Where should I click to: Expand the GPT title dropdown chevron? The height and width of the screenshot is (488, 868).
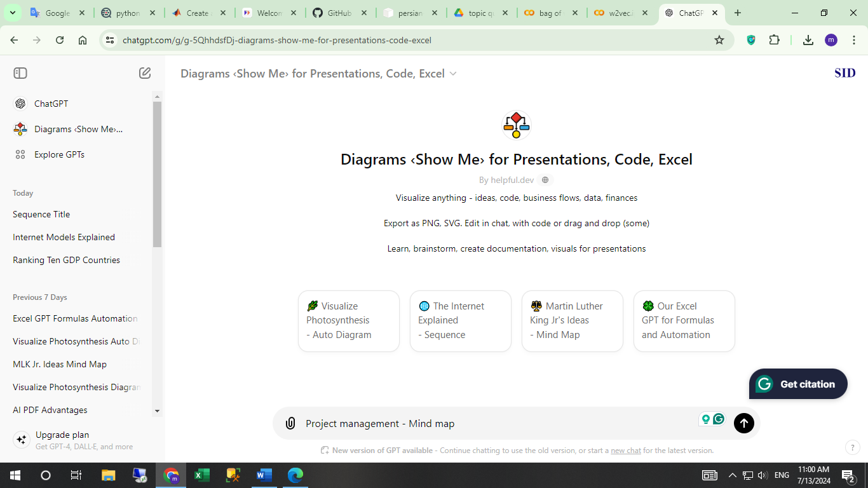click(453, 74)
